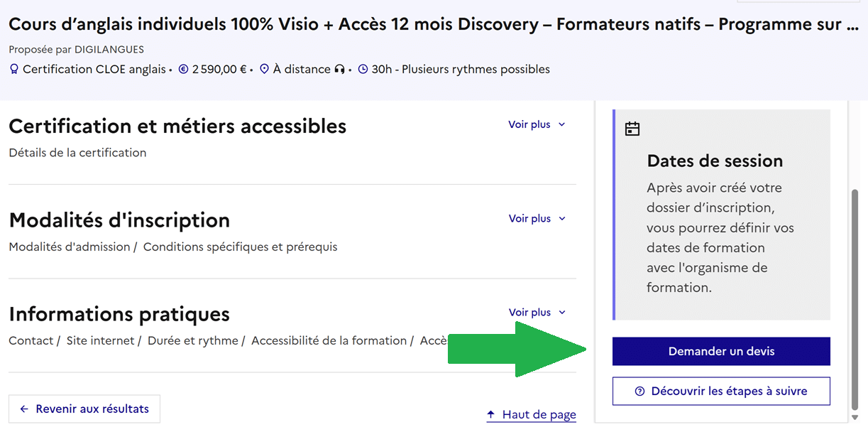Image resolution: width=868 pixels, height=432 pixels.
Task: Jump to top via Haut de page link
Action: coord(532,414)
